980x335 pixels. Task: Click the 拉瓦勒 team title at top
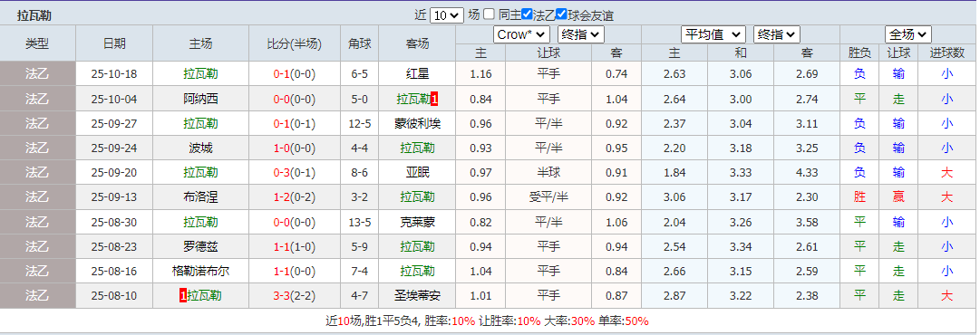pos(34,15)
